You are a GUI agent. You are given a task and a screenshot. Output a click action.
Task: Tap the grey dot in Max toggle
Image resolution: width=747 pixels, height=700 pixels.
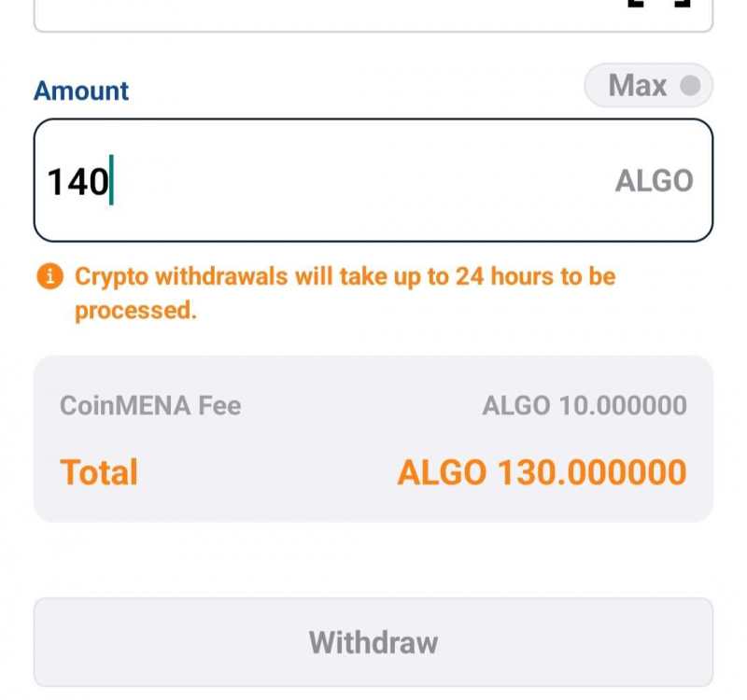690,87
